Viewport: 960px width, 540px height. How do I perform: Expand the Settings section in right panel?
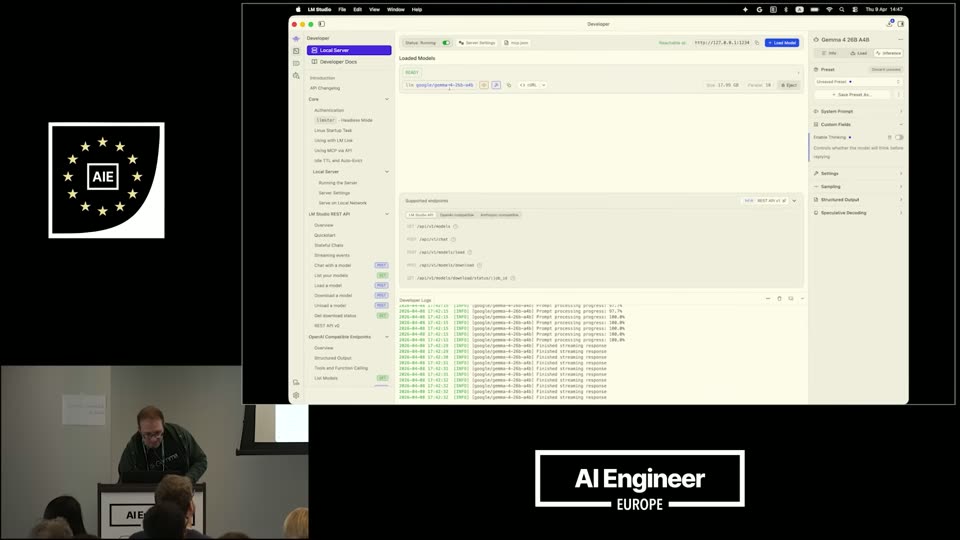858,174
